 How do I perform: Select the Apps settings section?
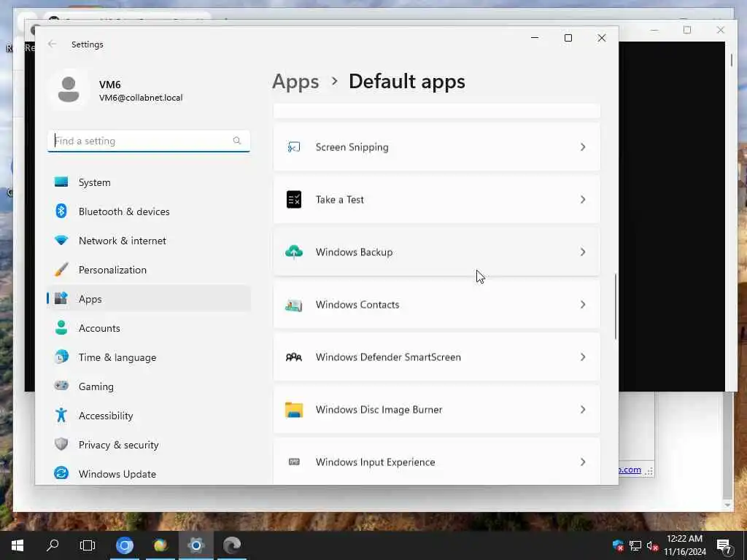point(149,298)
